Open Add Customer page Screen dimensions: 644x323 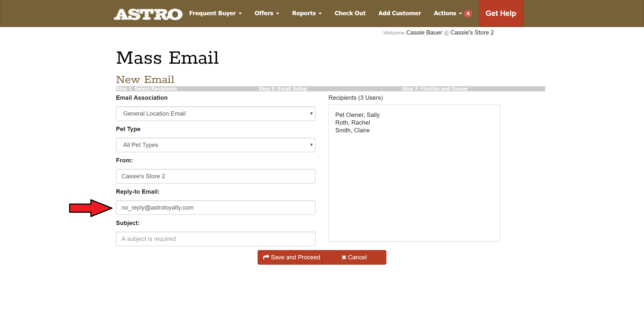point(399,13)
